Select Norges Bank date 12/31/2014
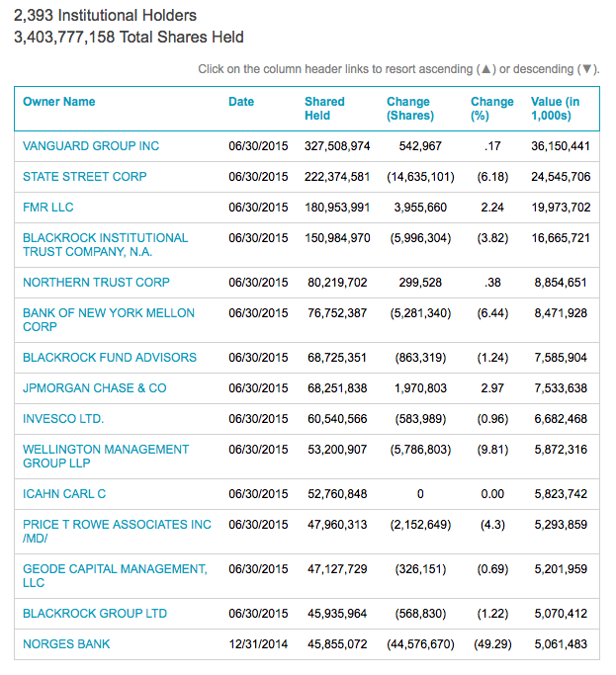This screenshot has height=675, width=616. (258, 644)
